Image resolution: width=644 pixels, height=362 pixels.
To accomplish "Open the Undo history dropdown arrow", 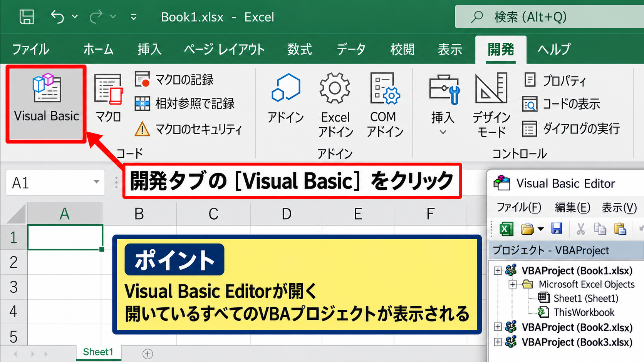I will click(x=75, y=17).
